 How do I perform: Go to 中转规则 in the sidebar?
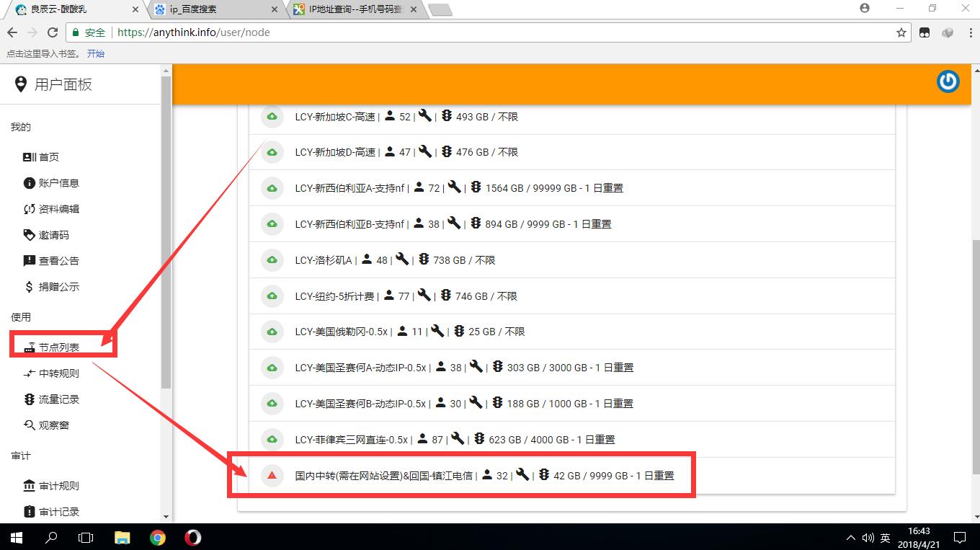(x=59, y=373)
